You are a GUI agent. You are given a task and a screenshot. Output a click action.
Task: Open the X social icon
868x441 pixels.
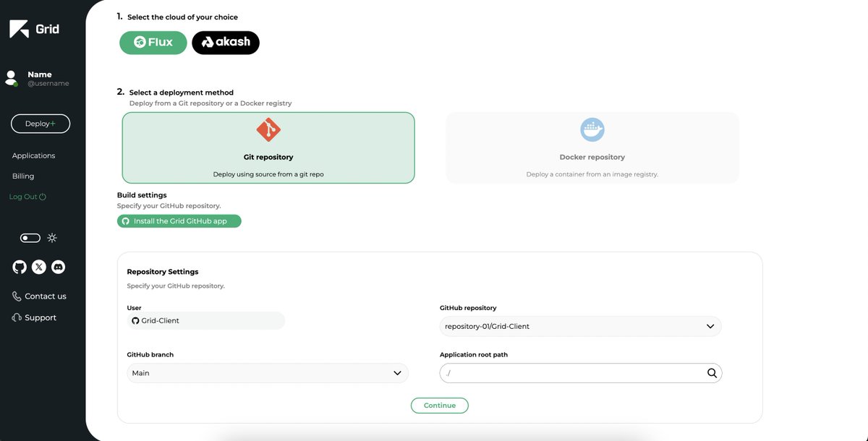pyautogui.click(x=39, y=267)
